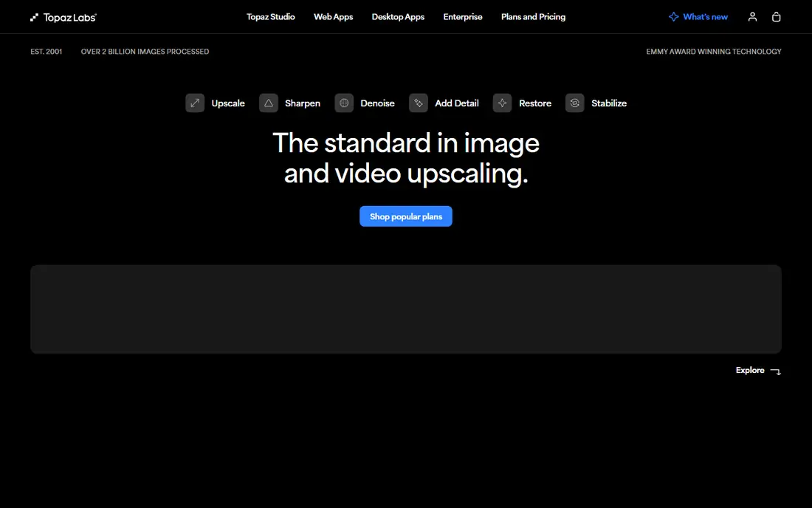Go to the Enterprise page

[462, 17]
